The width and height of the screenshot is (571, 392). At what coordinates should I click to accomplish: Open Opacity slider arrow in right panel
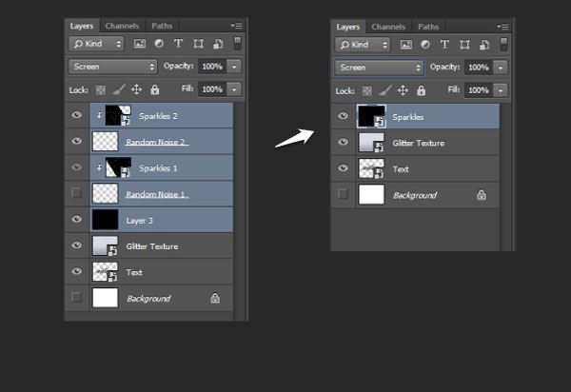[501, 68]
